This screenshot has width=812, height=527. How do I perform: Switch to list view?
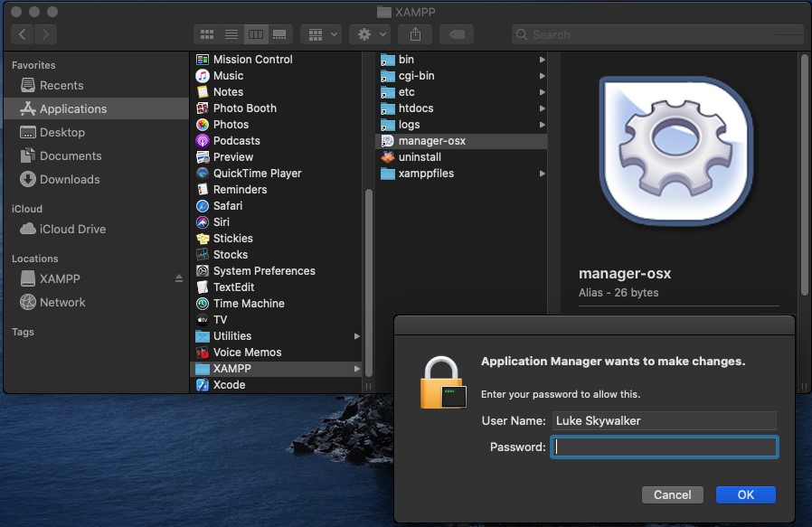coord(231,34)
